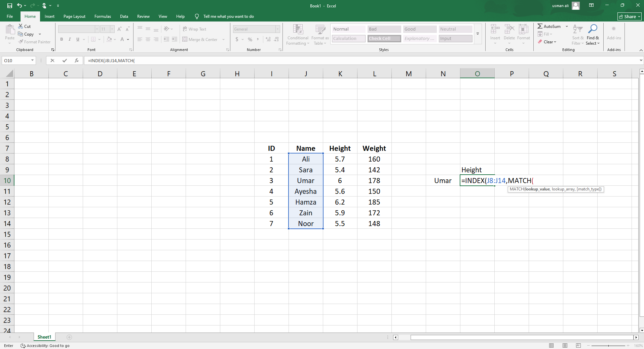644x349 pixels.
Task: Toggle Underline formatting
Action: point(78,39)
